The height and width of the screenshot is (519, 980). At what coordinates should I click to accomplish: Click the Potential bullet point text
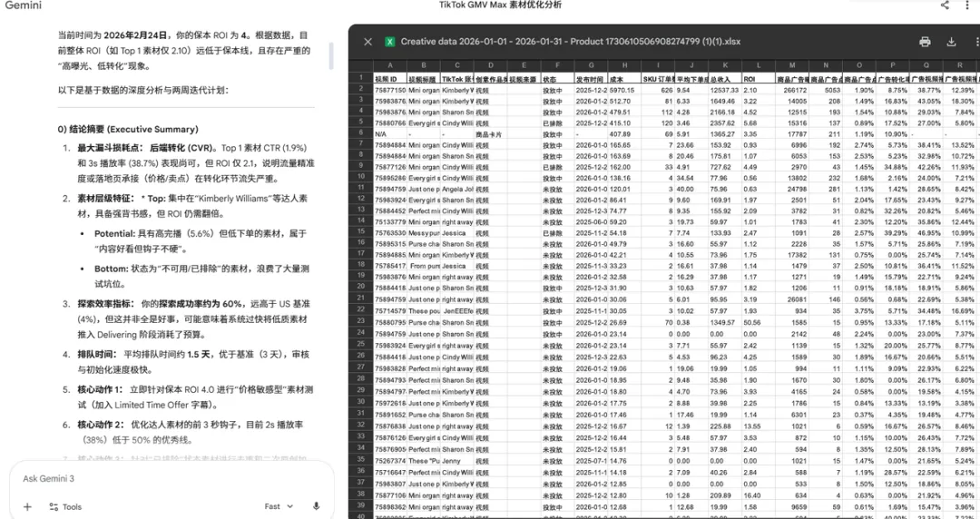[201, 240]
